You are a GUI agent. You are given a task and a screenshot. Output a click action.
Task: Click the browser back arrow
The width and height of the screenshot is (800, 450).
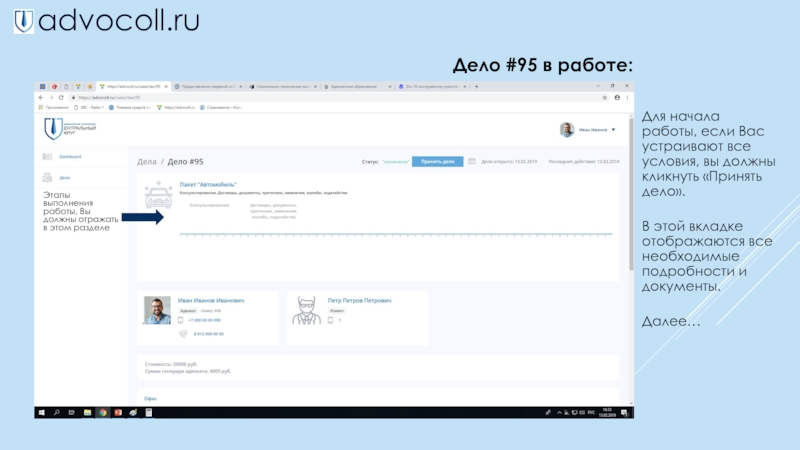pos(42,97)
